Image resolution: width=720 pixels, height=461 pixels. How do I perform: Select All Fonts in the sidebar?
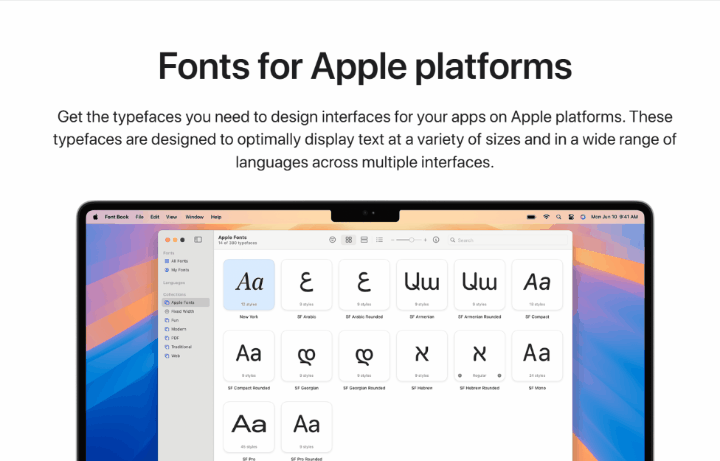click(x=186, y=261)
